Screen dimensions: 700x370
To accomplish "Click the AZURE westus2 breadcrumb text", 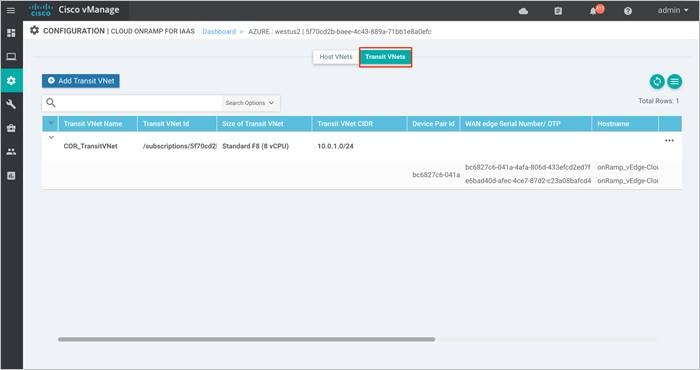I will pos(340,32).
